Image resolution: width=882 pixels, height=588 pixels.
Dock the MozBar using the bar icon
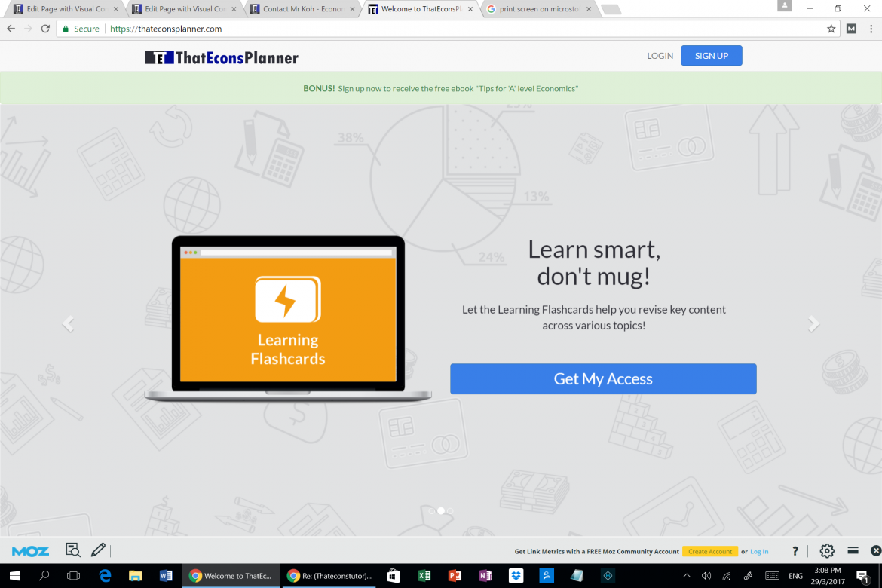tap(853, 550)
